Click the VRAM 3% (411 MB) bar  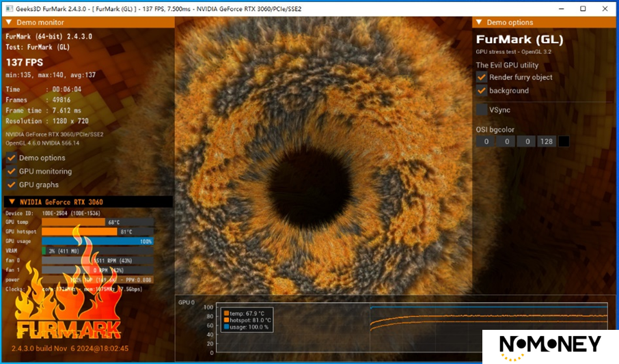point(98,251)
